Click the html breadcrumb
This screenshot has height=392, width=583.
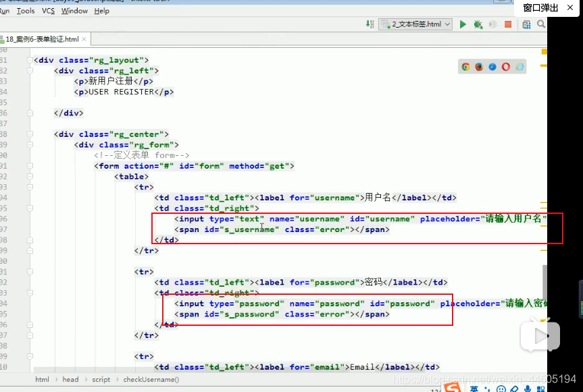pos(42,379)
